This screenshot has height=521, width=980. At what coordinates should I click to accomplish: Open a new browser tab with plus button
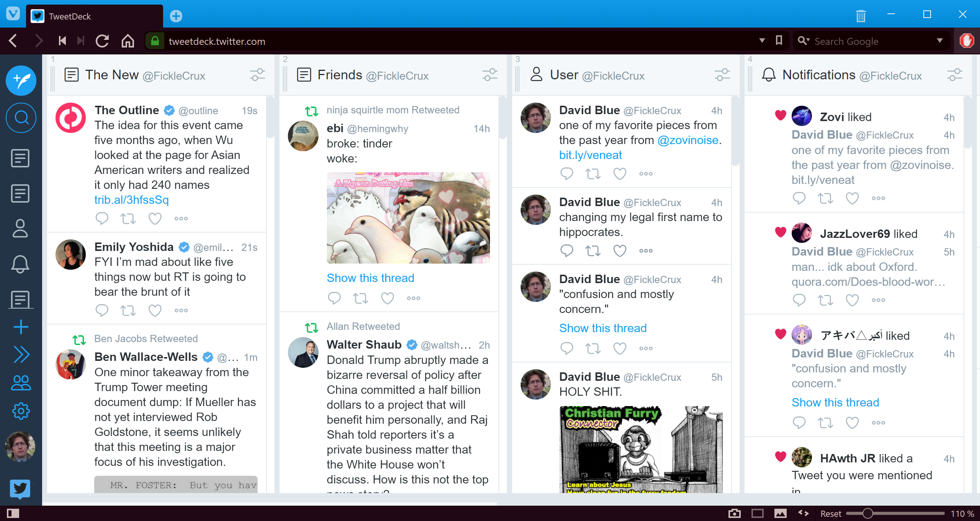click(176, 16)
